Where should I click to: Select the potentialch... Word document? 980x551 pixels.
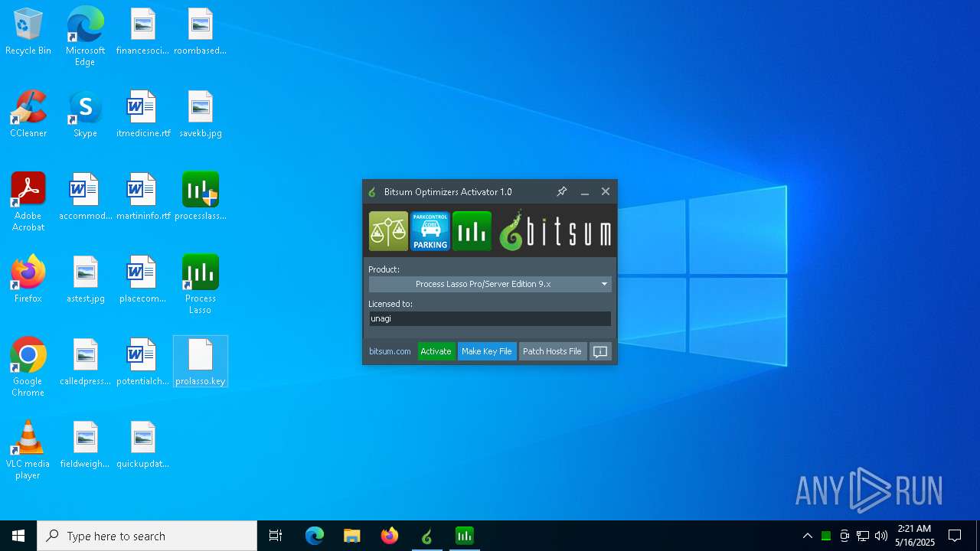coord(143,362)
